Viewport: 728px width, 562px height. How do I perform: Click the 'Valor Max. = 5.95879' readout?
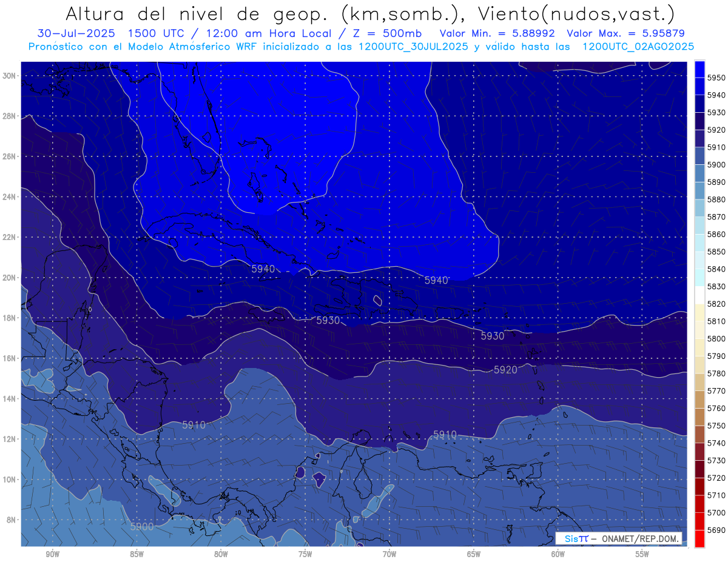point(626,33)
